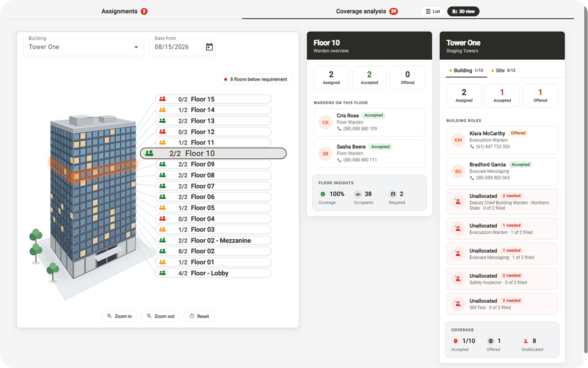
Task: Click the Occupants people icon
Action: (x=358, y=194)
